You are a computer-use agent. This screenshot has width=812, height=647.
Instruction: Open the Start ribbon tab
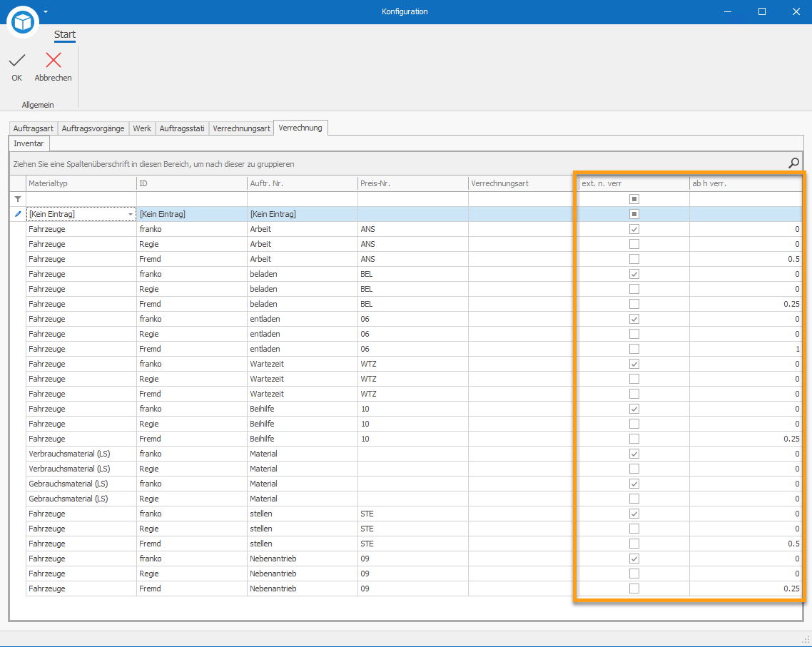[65, 34]
